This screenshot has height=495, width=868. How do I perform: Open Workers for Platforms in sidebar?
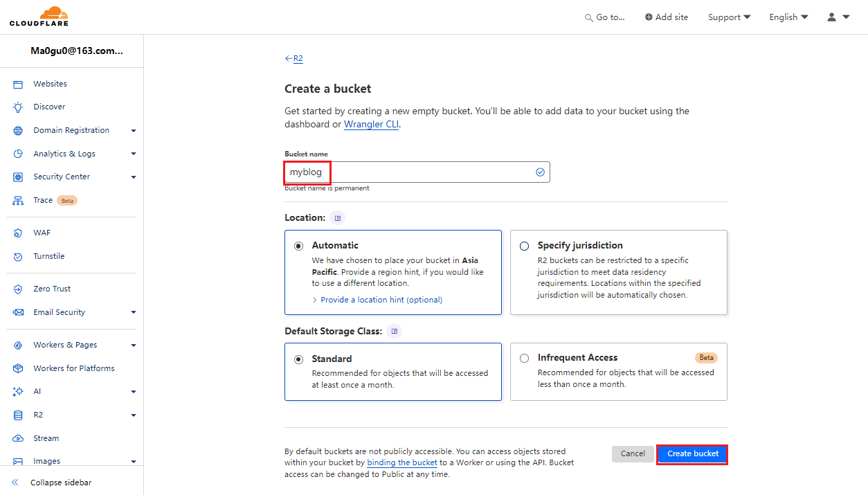(74, 368)
